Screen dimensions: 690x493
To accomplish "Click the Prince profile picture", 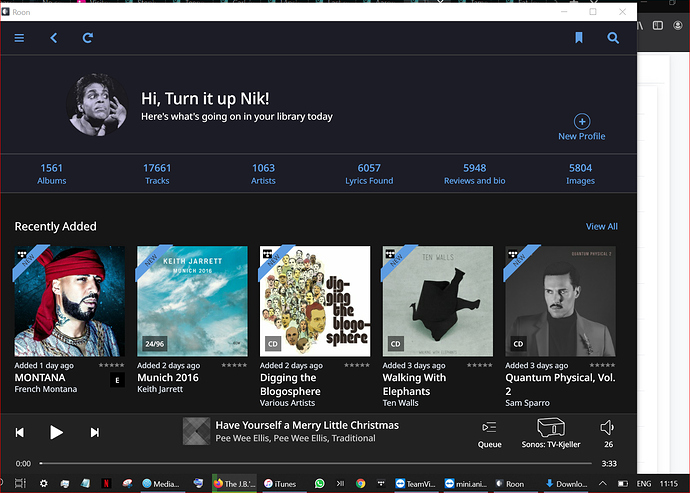I will coord(97,105).
